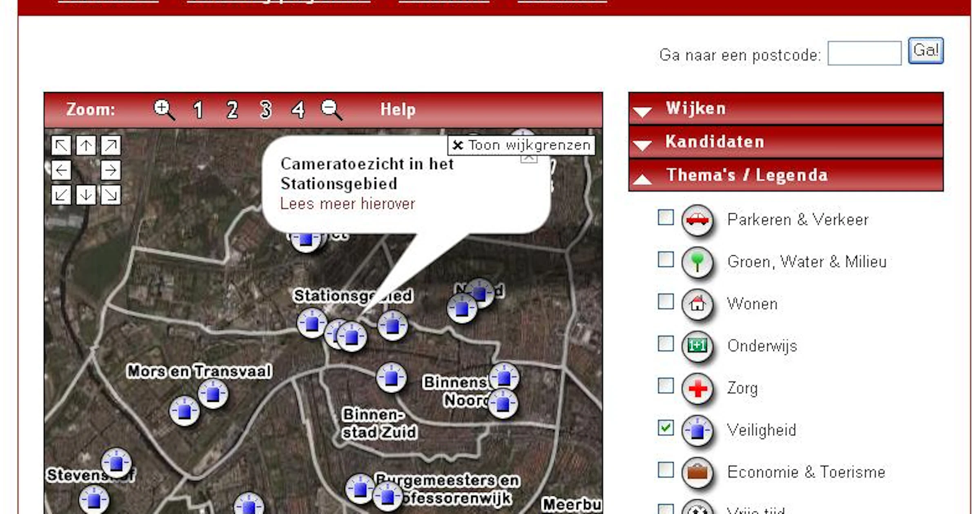
Task: Select the Zorg red cross icon
Action: point(697,388)
